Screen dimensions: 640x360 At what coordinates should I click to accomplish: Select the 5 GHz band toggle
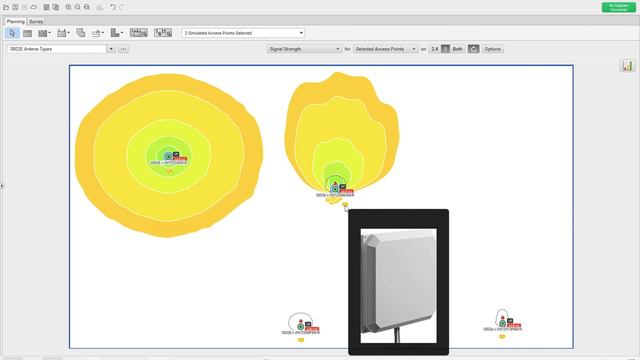[445, 49]
